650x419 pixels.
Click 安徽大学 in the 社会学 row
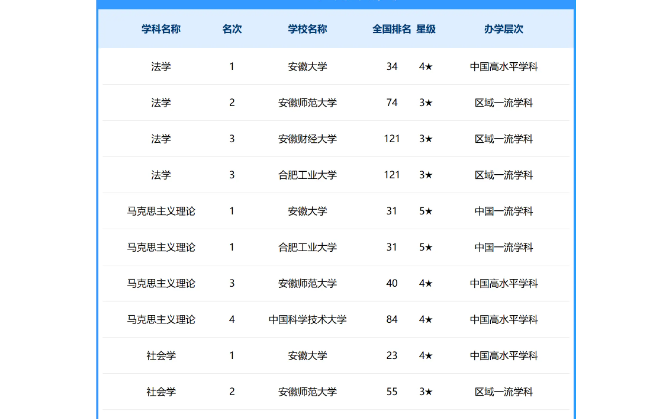click(x=307, y=356)
